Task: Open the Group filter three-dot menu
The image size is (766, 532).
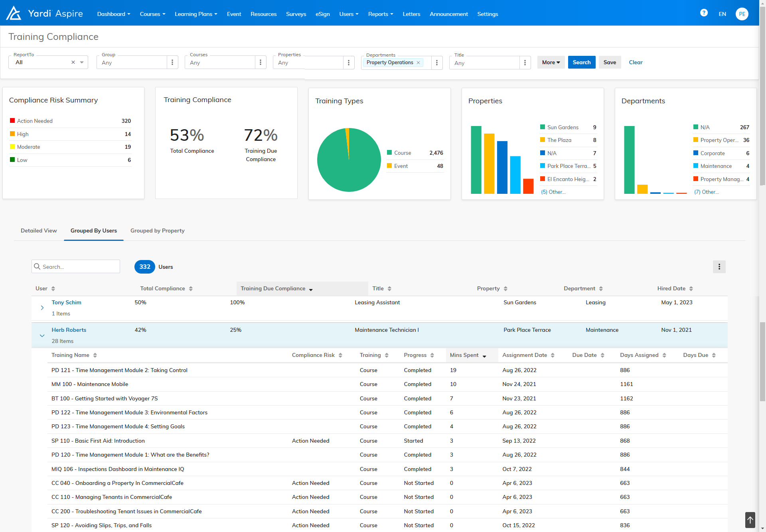Action: click(x=172, y=62)
